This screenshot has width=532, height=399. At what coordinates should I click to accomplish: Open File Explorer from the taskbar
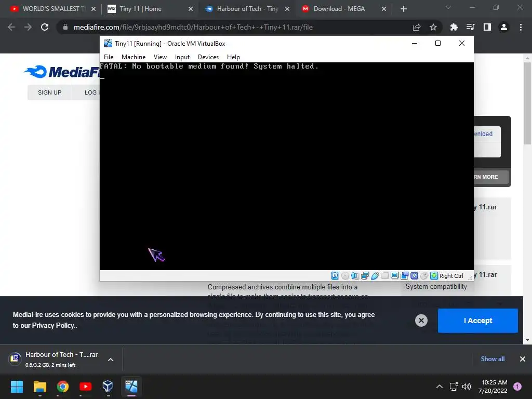[39, 387]
